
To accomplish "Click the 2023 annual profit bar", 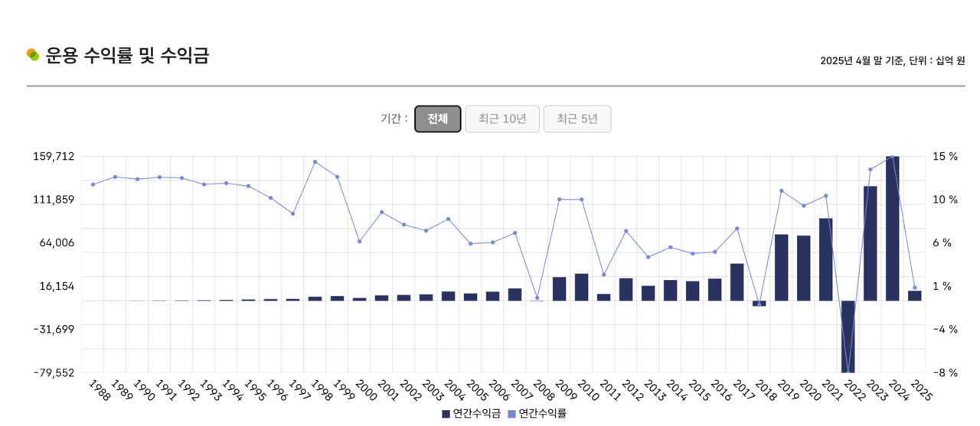I will tap(871, 243).
